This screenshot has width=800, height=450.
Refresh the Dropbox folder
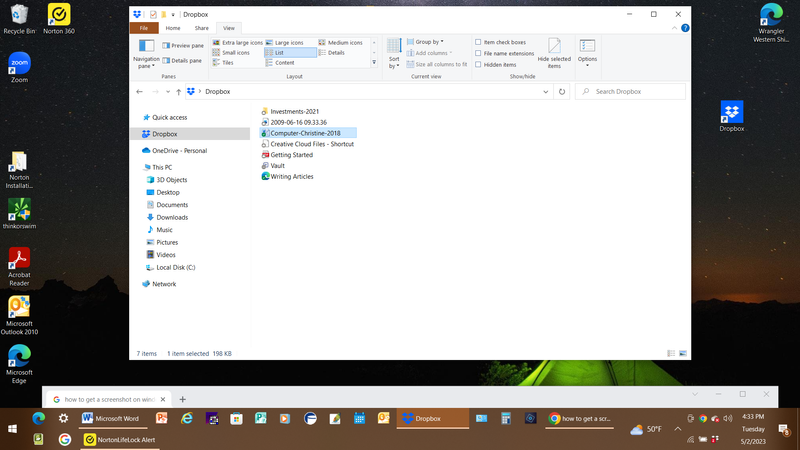(562, 92)
